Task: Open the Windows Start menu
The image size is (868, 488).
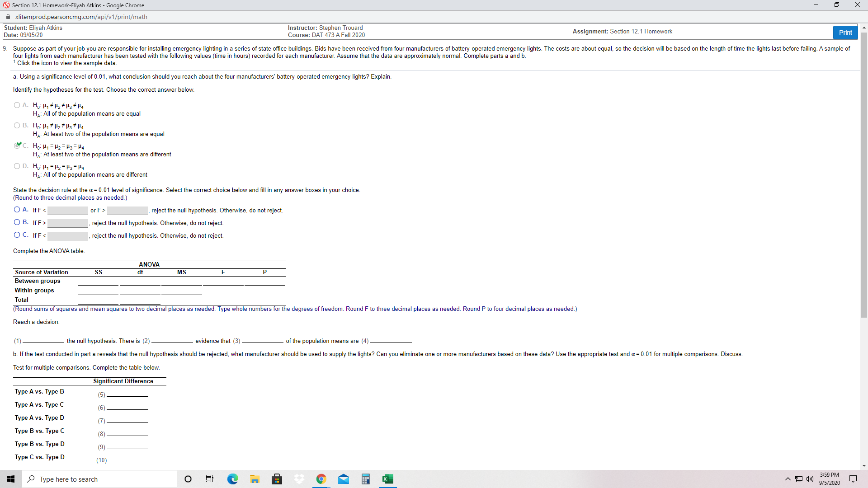Action: tap(11, 479)
